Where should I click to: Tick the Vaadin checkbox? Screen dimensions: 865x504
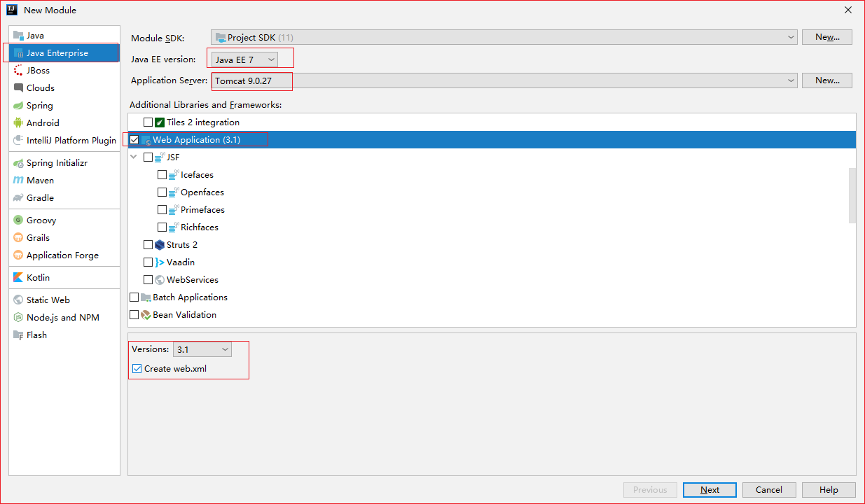click(148, 262)
